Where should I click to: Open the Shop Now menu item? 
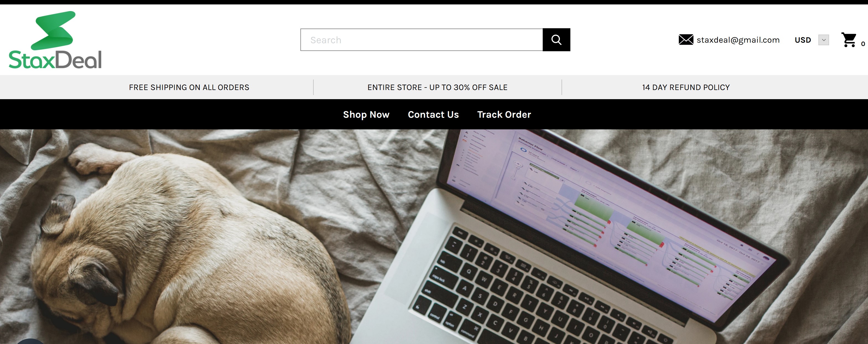point(366,115)
